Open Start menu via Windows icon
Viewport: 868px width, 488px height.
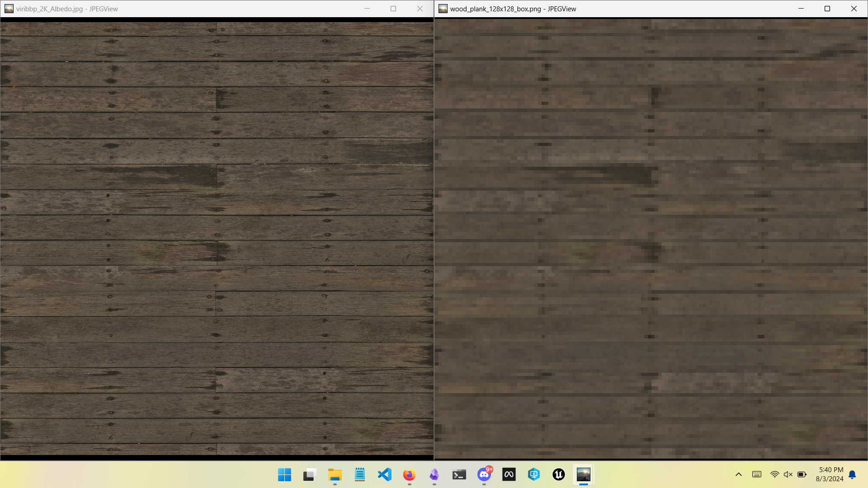point(285,475)
